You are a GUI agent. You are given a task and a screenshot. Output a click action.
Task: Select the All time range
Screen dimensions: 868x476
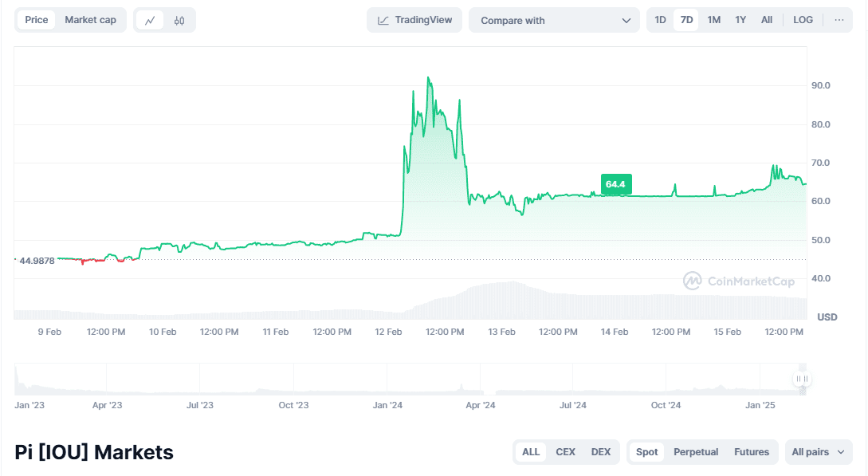767,20
